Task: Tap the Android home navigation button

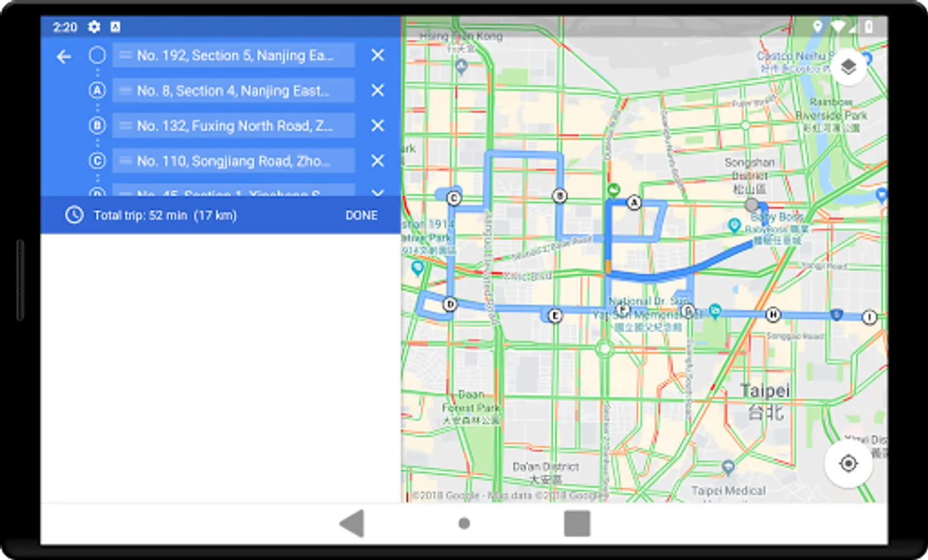Action: point(464,523)
